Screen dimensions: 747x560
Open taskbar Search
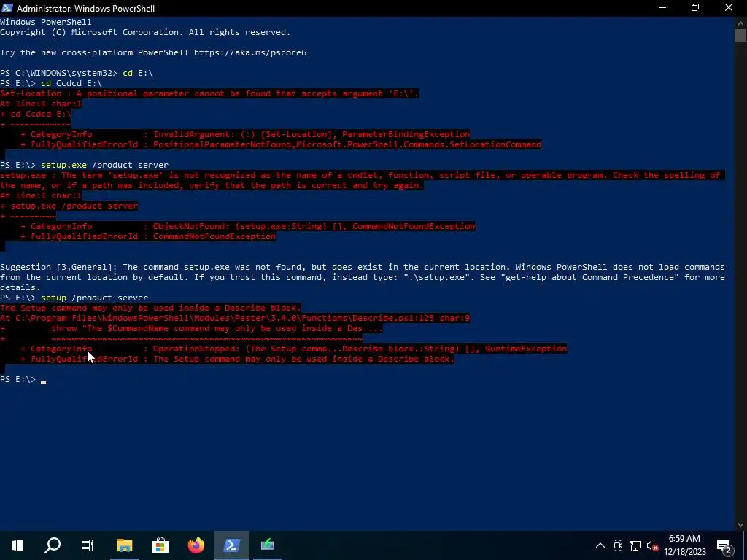click(53, 545)
